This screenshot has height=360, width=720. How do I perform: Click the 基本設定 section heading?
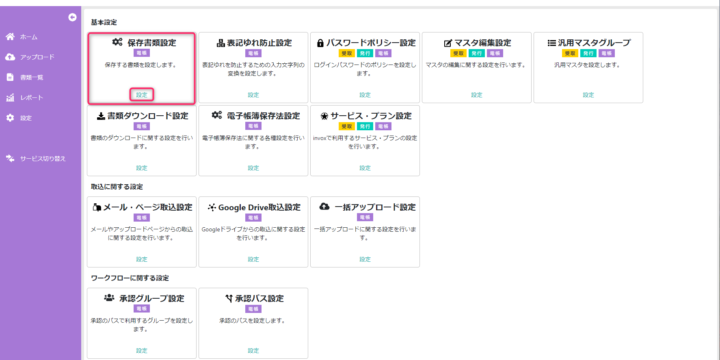(x=104, y=22)
